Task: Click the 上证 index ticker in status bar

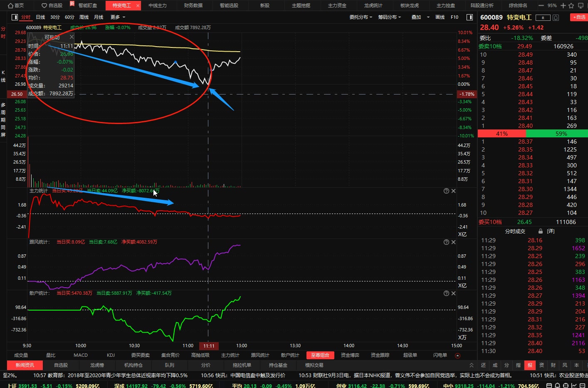Action: tap(53, 386)
